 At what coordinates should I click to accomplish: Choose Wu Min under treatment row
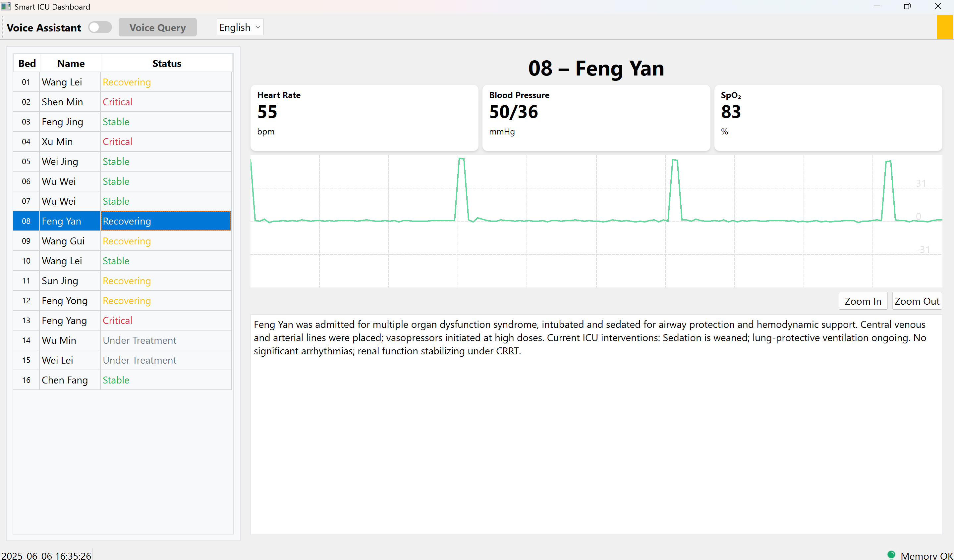[x=59, y=340]
